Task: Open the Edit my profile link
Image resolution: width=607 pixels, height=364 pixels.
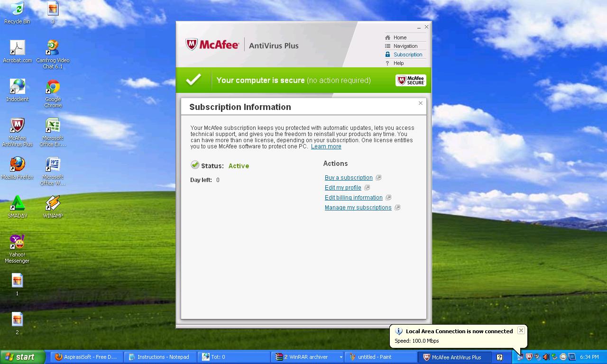Action: 343,188
